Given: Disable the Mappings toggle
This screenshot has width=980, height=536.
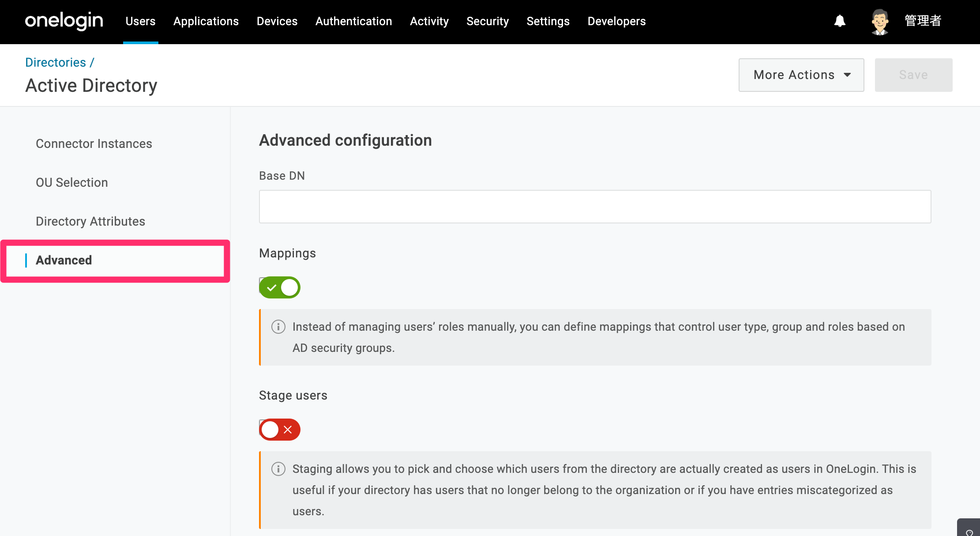Looking at the screenshot, I should (x=280, y=287).
